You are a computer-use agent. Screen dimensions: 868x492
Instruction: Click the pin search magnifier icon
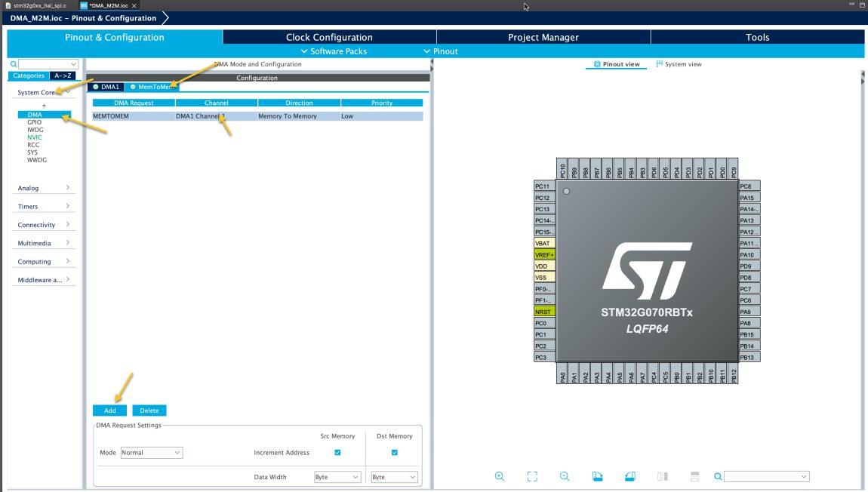coord(718,476)
